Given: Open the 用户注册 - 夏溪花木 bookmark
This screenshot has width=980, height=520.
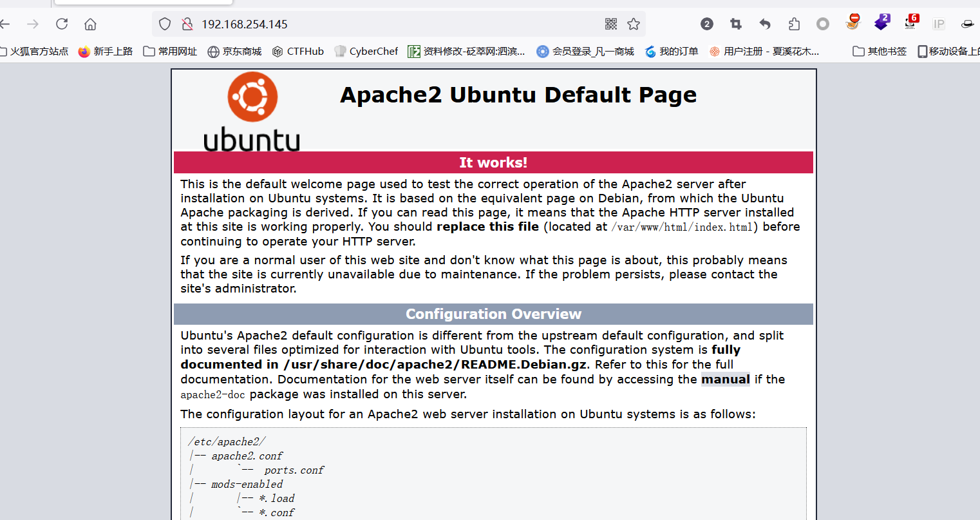Looking at the screenshot, I should [764, 51].
